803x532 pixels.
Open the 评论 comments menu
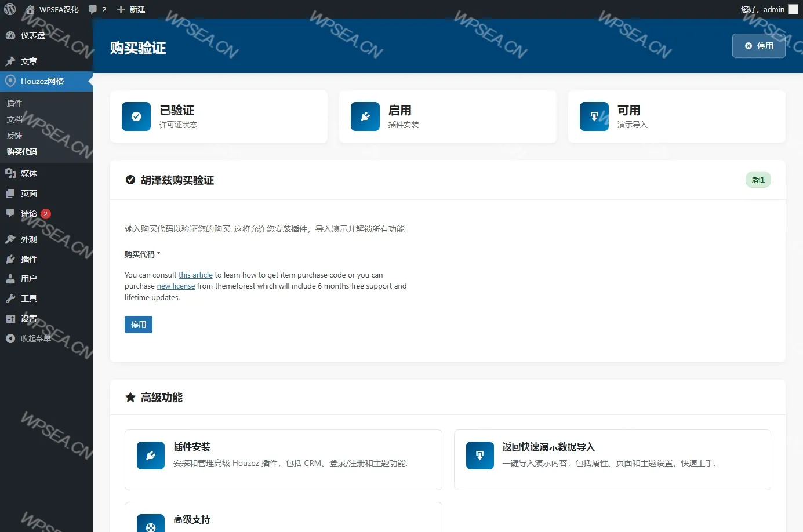[x=46, y=213]
